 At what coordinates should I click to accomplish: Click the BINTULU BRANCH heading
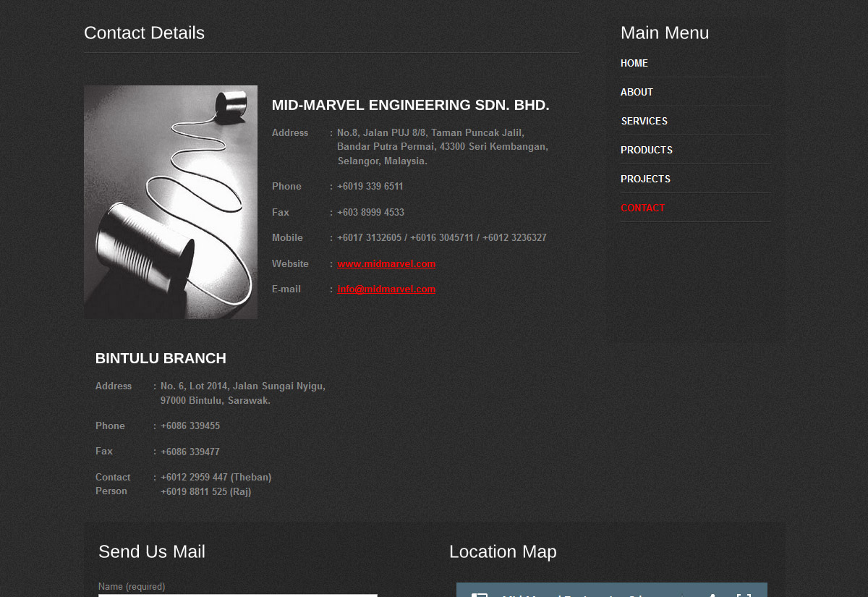point(161,359)
